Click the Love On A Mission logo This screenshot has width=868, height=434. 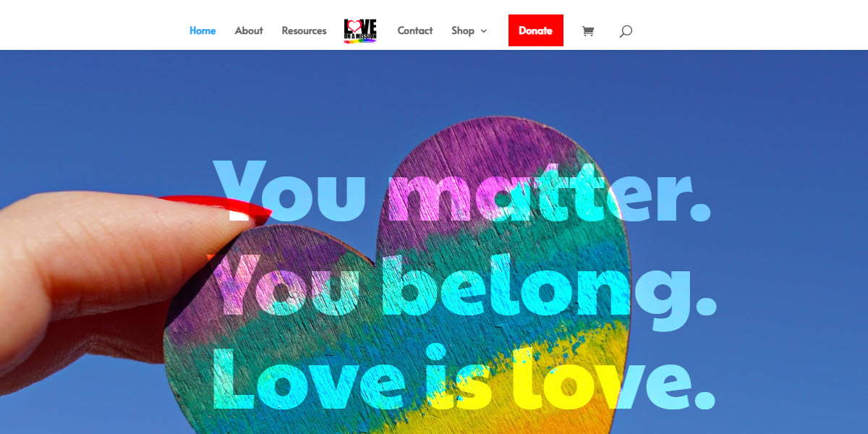[360, 31]
